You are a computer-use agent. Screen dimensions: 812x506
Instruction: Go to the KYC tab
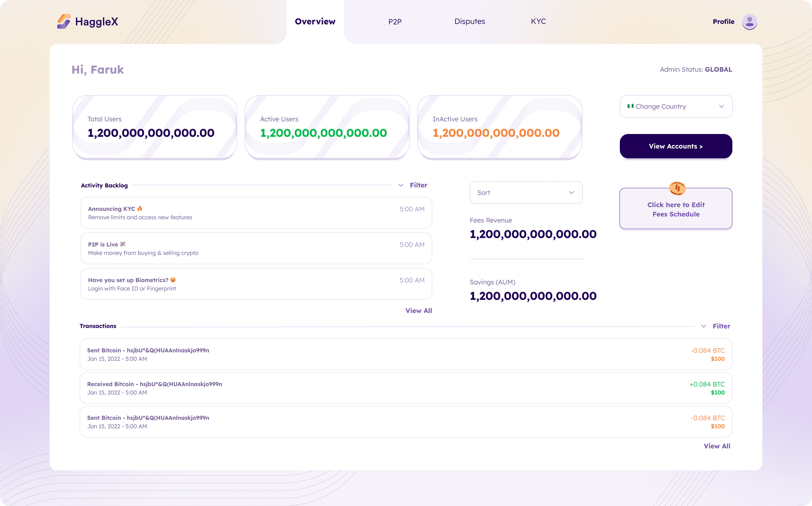point(538,21)
